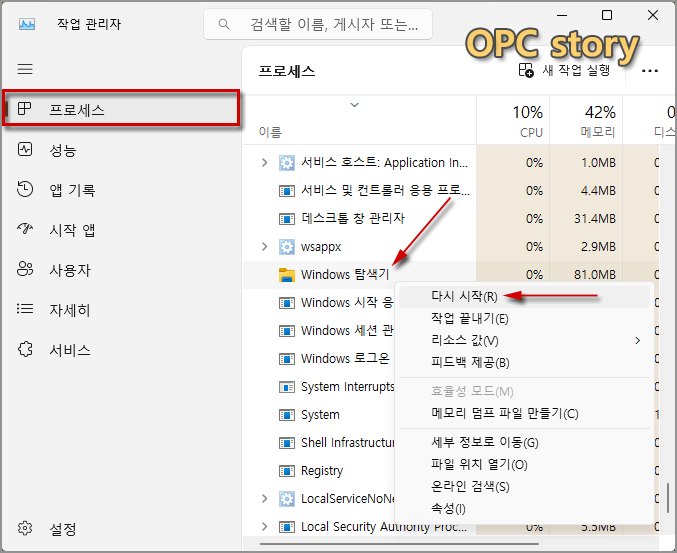Viewport: 677px width, 553px height.
Task: Open the 시작 앱 startup icon
Action: pos(25,229)
